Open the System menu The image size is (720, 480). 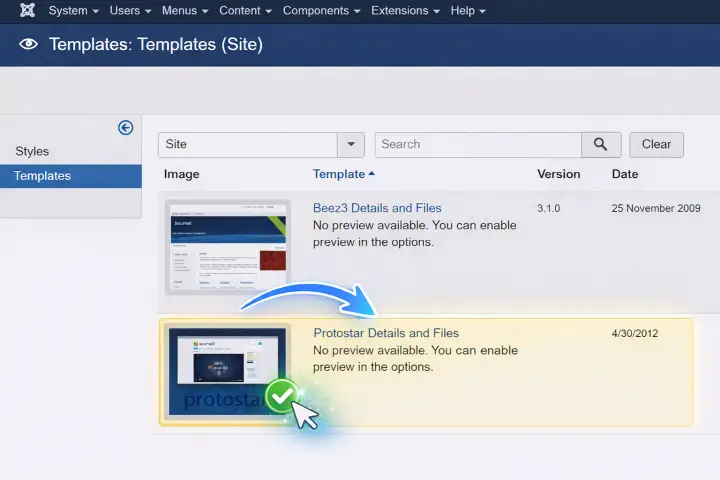coord(73,11)
